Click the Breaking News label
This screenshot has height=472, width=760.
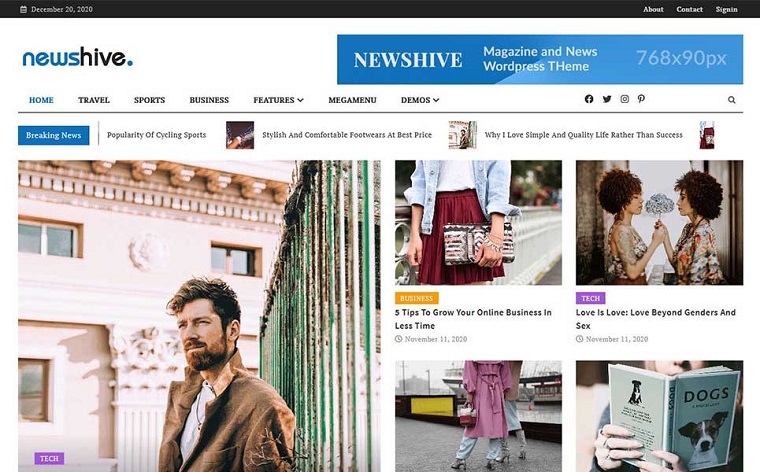click(54, 135)
